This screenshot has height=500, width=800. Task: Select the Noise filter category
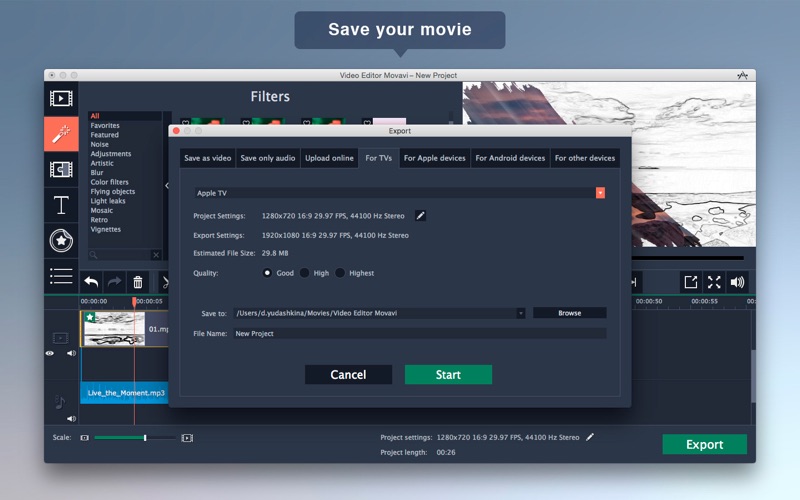[x=99, y=144]
